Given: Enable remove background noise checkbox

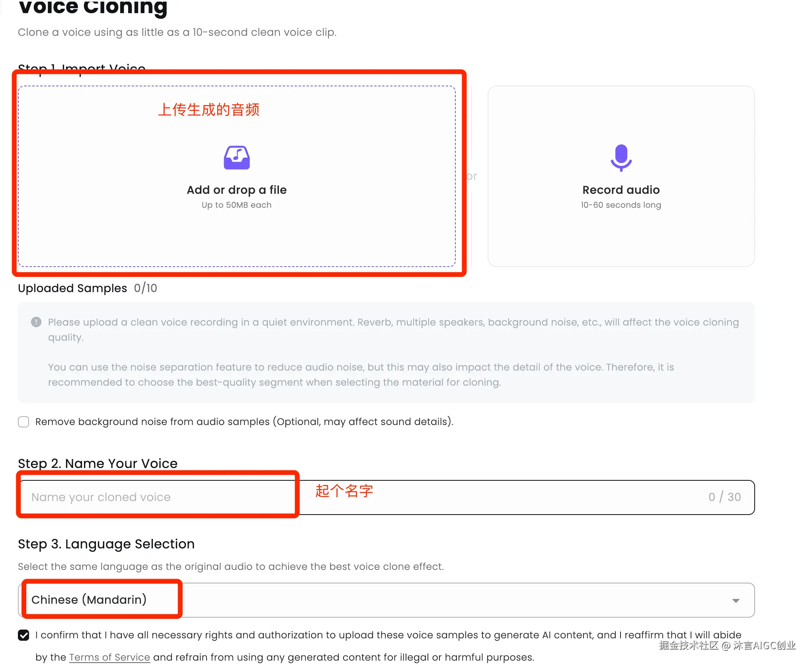Looking at the screenshot, I should point(23,422).
